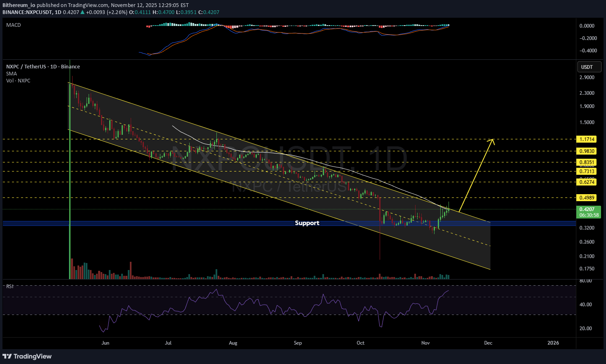Click the 1.1714 target price label
Viewport: 606px width, 364px height.
pos(587,139)
